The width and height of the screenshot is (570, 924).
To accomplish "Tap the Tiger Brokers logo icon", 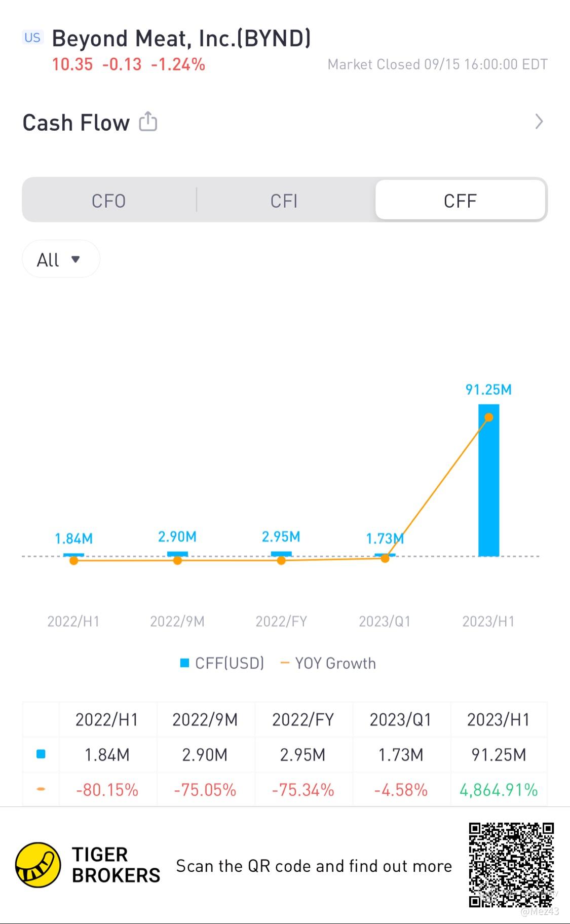I will 38,865.
